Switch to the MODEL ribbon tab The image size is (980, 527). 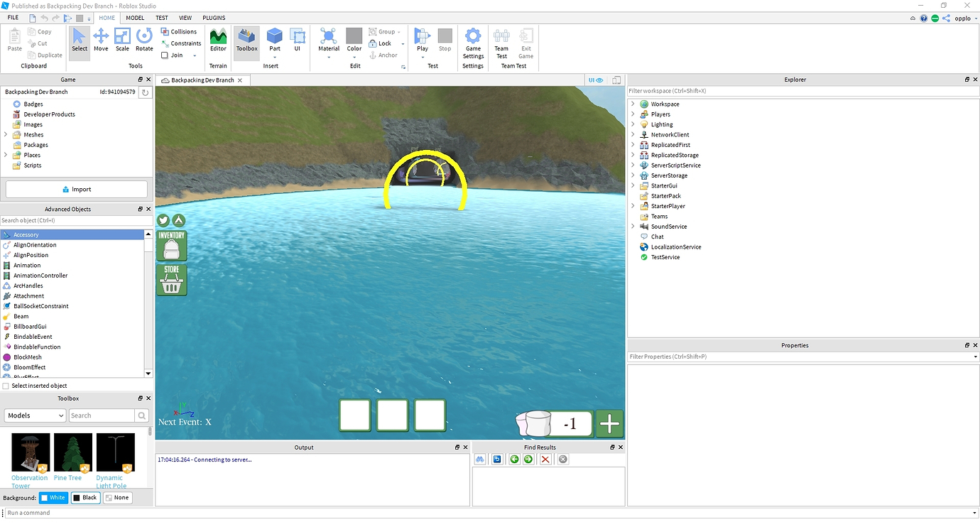coord(135,18)
